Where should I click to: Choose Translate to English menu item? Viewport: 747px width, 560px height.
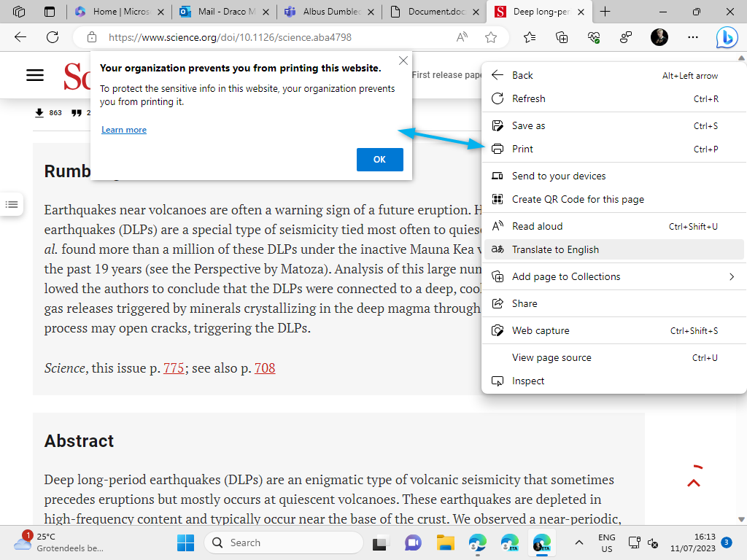[x=555, y=249]
